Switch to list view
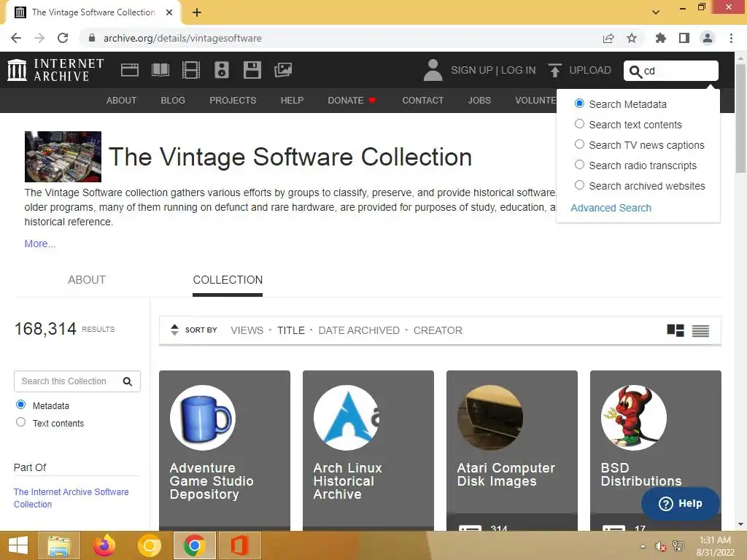 pos(700,330)
